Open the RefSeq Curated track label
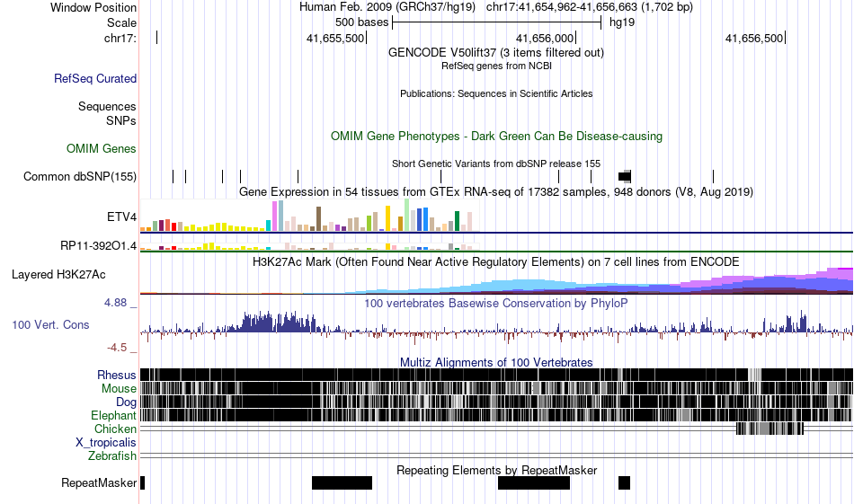The image size is (854, 504). 95,78
